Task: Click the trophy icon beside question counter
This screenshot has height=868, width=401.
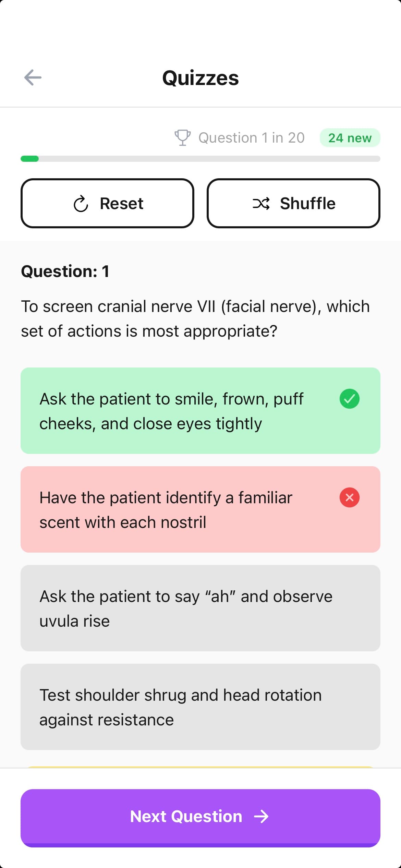Action: pyautogui.click(x=183, y=137)
